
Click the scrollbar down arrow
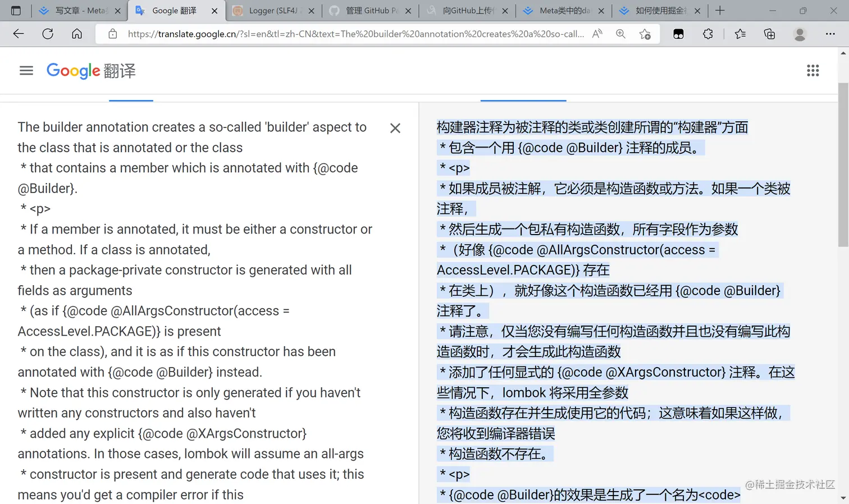point(843,498)
